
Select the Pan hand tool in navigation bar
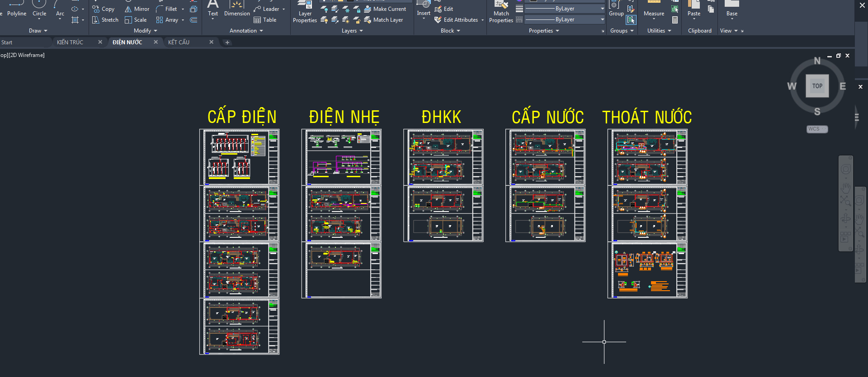[x=845, y=187]
